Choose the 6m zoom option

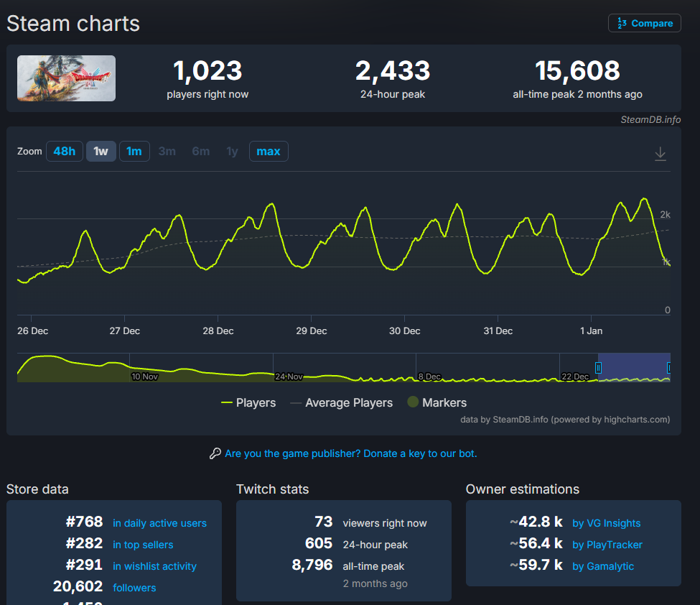201,152
